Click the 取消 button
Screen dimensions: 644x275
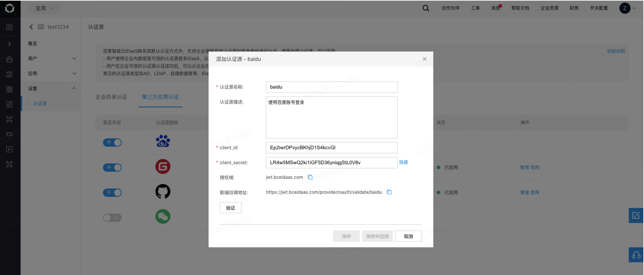[x=408, y=236]
